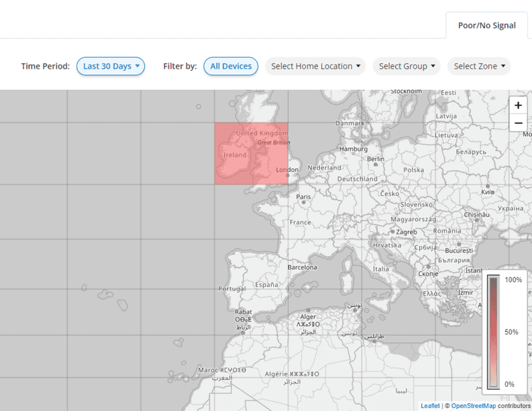Open the OpenStreetMap contributors link
The image size is (532, 411).
[472, 406]
